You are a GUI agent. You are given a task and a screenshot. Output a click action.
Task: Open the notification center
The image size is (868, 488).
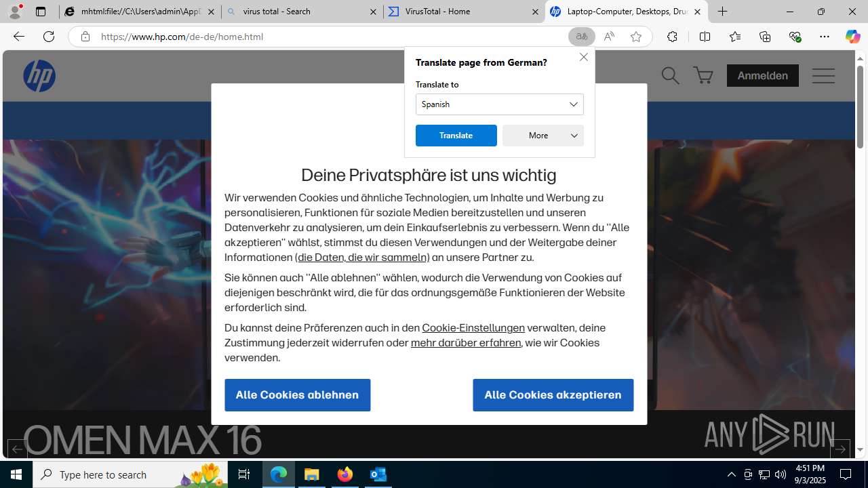[846, 474]
